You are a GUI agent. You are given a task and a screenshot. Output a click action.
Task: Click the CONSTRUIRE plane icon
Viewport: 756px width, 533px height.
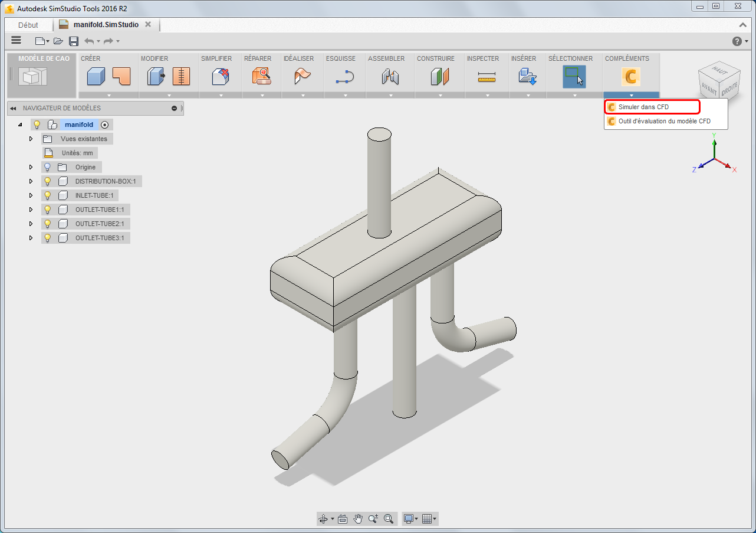click(x=439, y=76)
